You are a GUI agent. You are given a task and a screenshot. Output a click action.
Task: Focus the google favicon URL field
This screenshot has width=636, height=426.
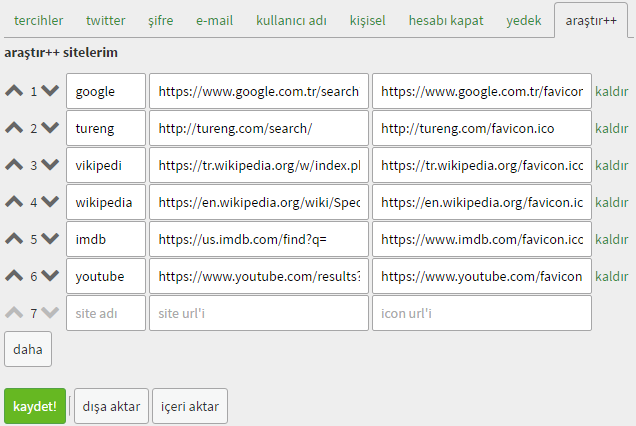(x=482, y=91)
